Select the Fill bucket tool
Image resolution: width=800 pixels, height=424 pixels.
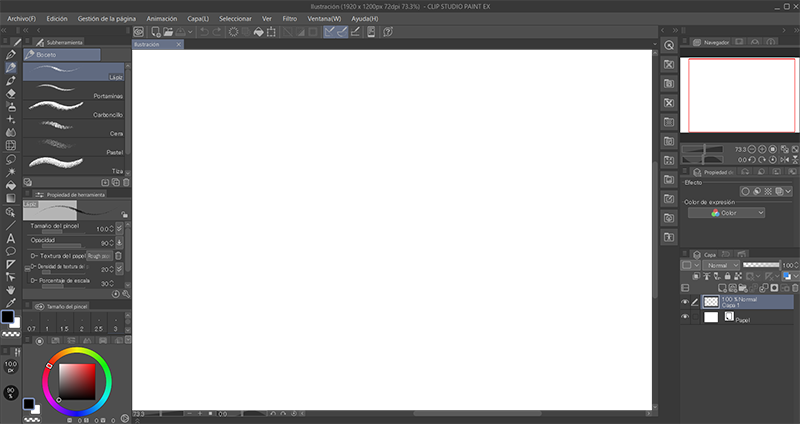(10, 184)
